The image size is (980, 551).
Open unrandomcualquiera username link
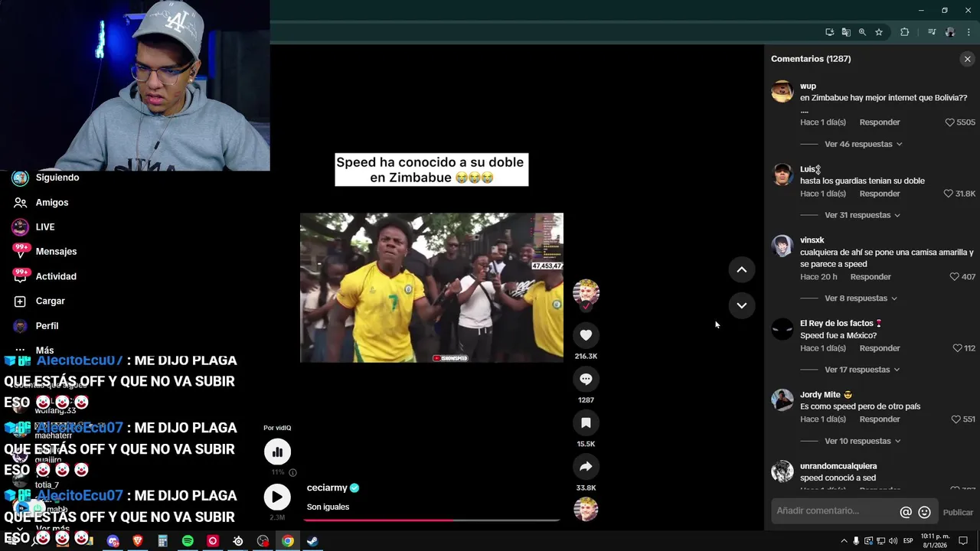(x=838, y=466)
